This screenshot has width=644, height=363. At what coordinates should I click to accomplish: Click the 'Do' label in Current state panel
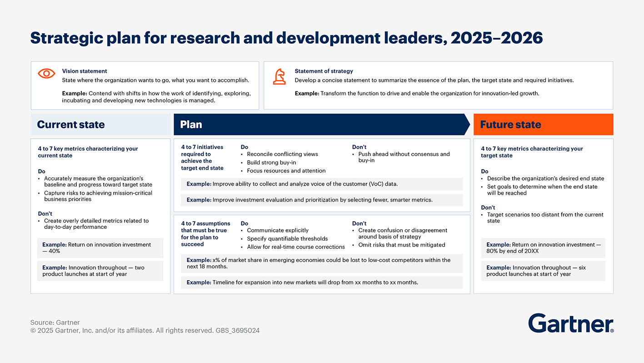pos(42,171)
